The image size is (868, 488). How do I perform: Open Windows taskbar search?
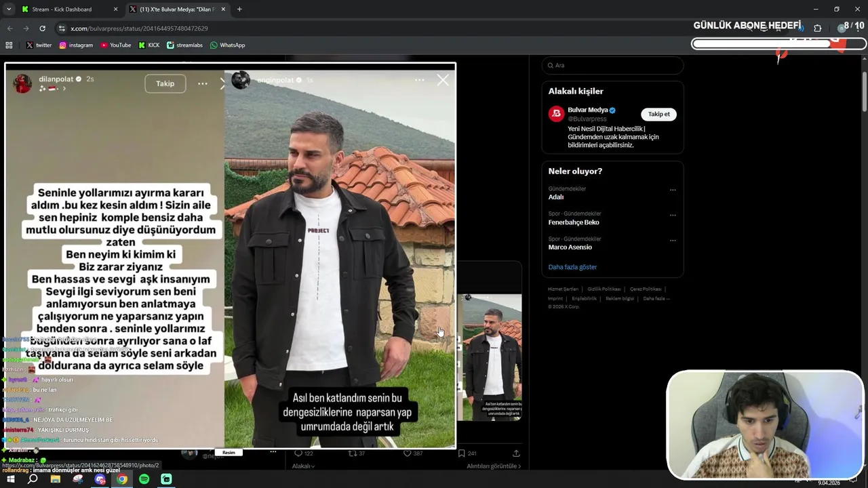(33, 479)
